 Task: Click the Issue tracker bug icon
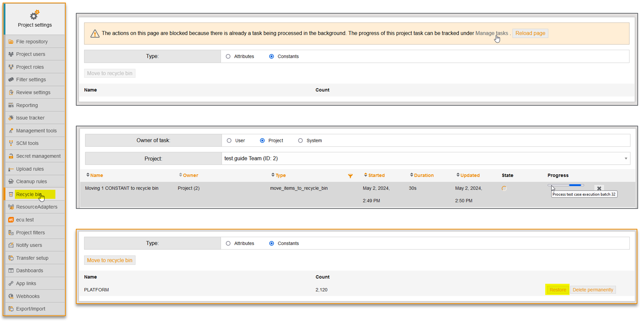click(11, 118)
